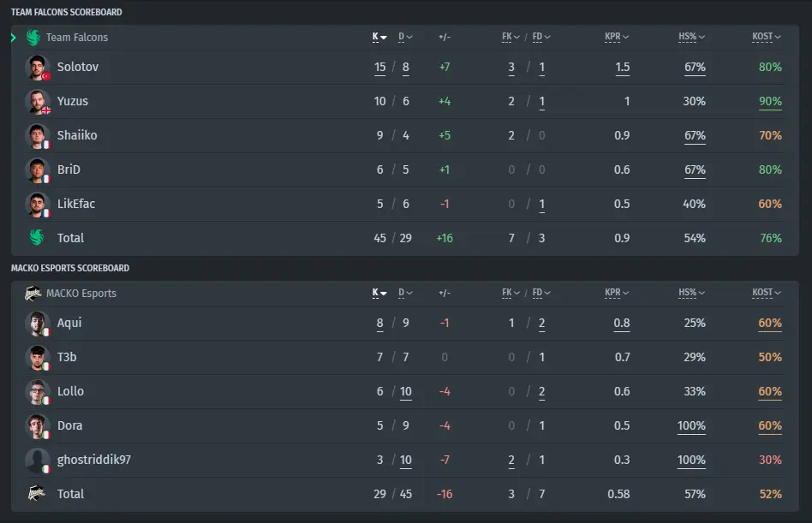Open Aqui's player profile link
This screenshot has width=812, height=523.
pos(69,323)
